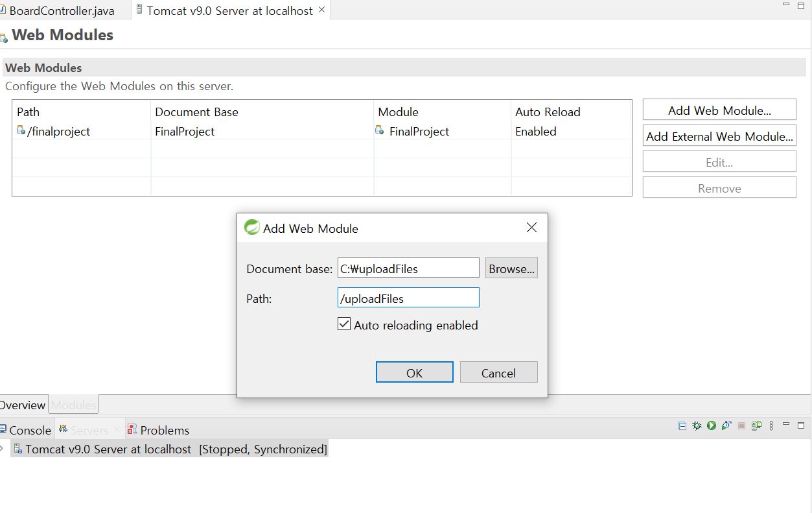The image size is (812, 513).
Task: Switch to the Overview tab
Action: coord(23,405)
